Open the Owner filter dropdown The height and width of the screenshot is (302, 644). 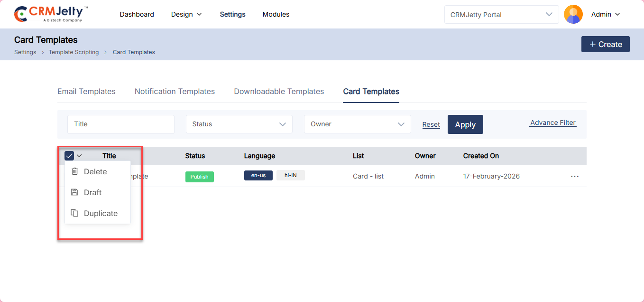click(357, 124)
